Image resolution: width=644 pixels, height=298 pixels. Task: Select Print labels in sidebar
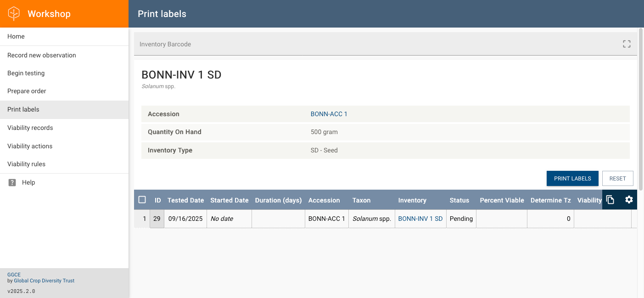point(64,109)
